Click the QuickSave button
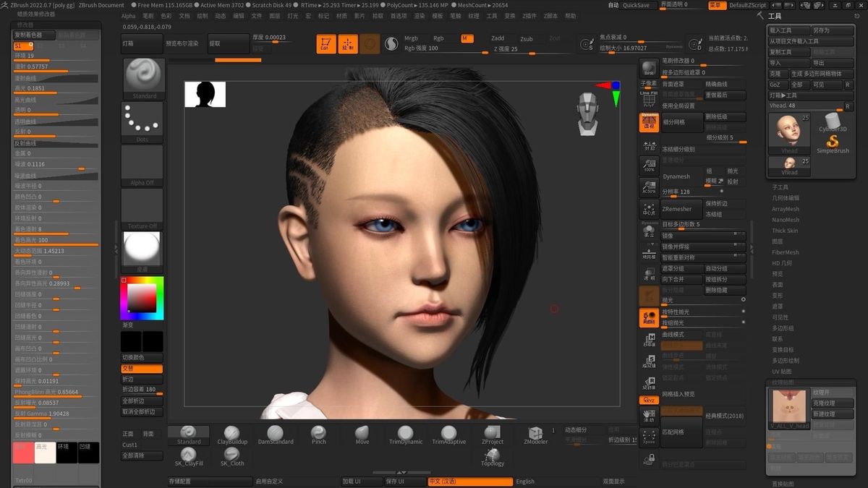Viewport: 868px width, 488px height. tap(637, 5)
